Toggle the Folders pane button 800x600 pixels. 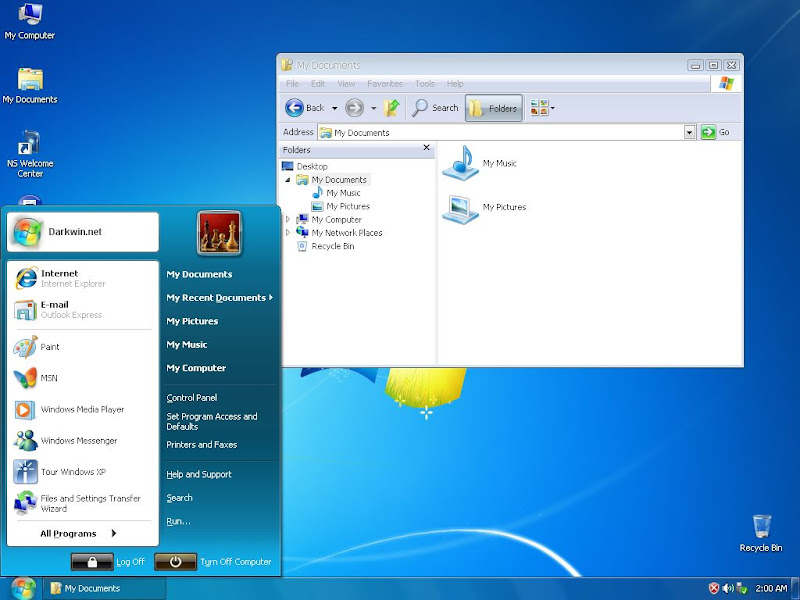point(493,108)
